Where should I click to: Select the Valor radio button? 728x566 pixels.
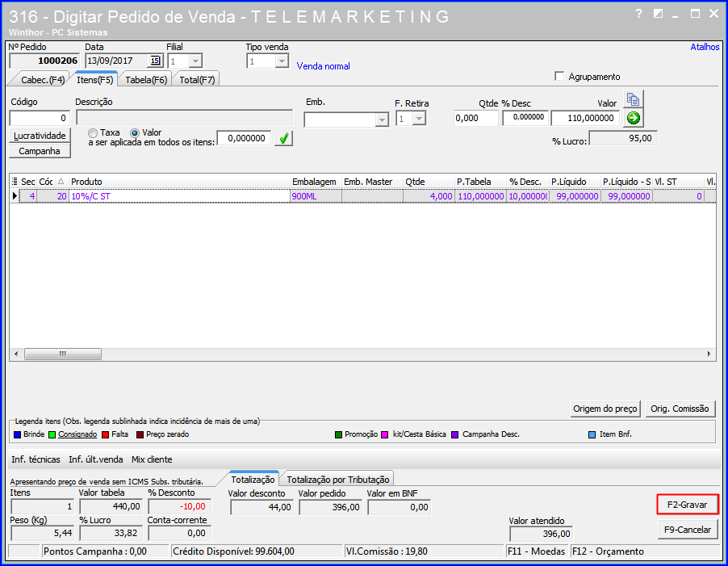click(x=135, y=133)
